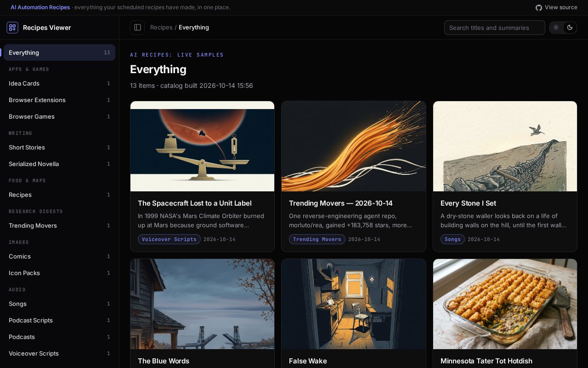Open Songs category in sidebar
588x368 pixels.
(59, 304)
